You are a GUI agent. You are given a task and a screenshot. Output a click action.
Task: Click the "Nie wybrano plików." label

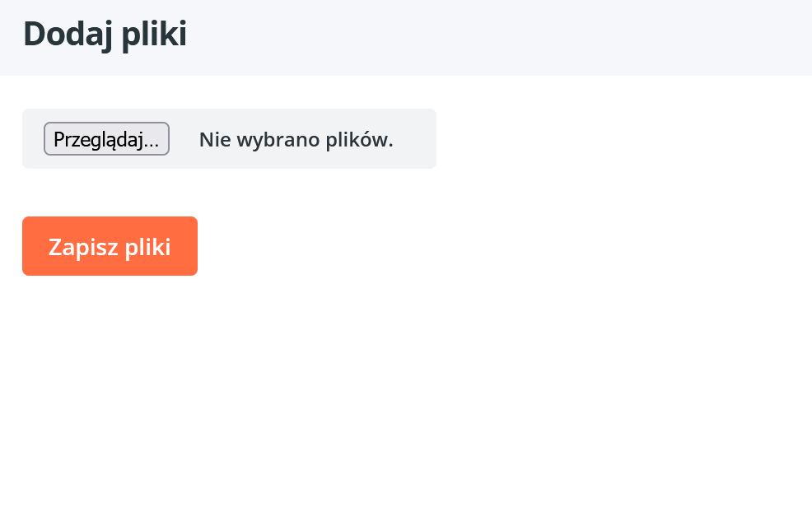296,140
